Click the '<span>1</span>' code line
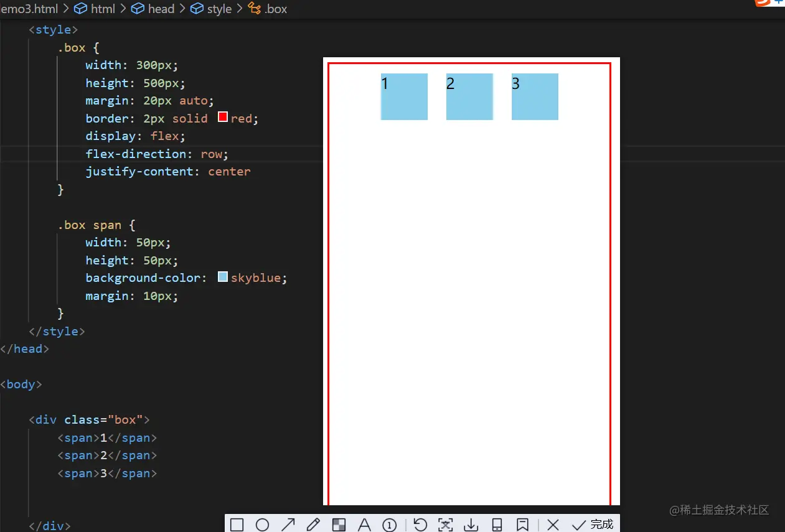Viewport: 785px width, 532px height. point(107,437)
